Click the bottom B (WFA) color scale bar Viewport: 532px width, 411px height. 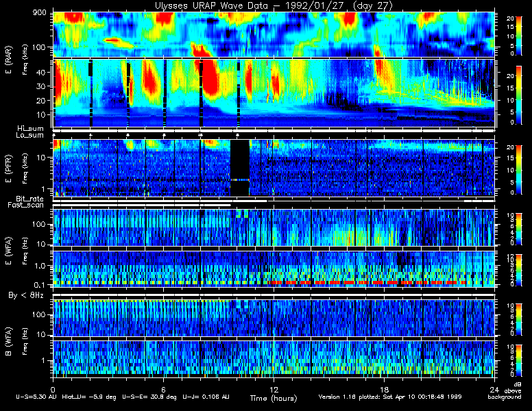point(519,360)
